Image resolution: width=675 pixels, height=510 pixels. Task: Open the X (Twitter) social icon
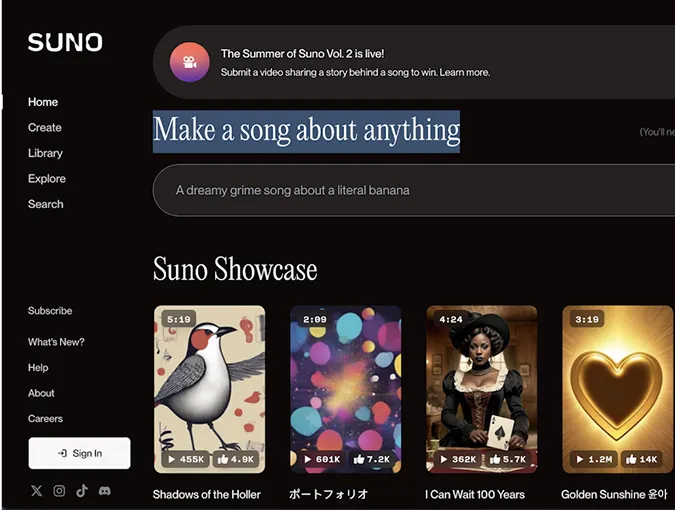pos(37,491)
